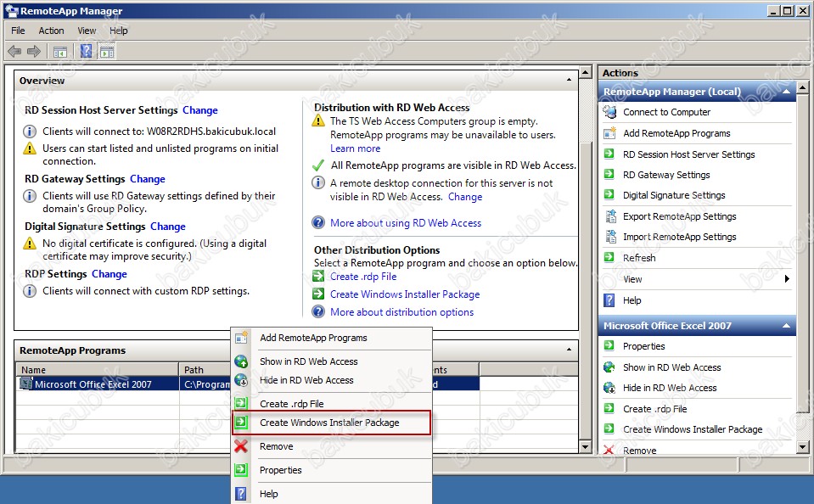Open Properties from the context menu

332,470
